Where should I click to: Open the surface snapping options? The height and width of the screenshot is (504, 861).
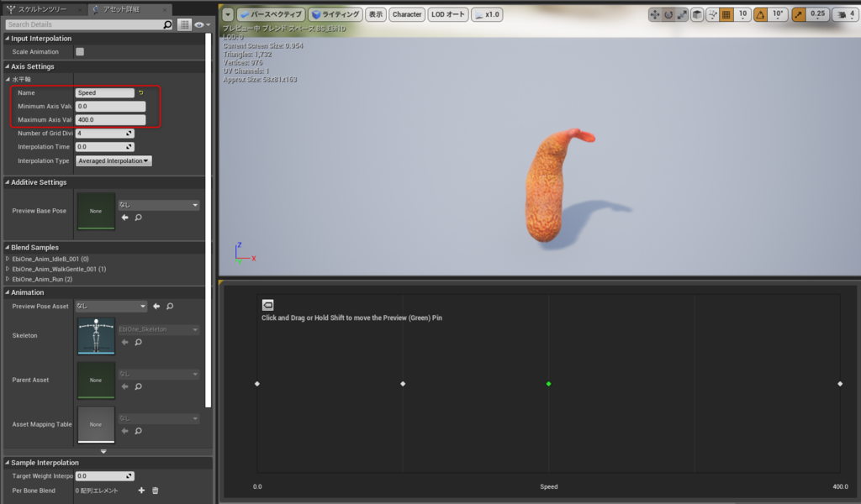click(x=712, y=15)
